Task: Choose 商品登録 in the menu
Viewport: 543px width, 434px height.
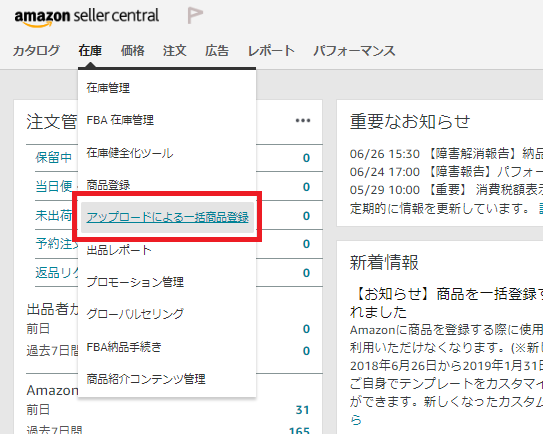Action: (x=108, y=185)
